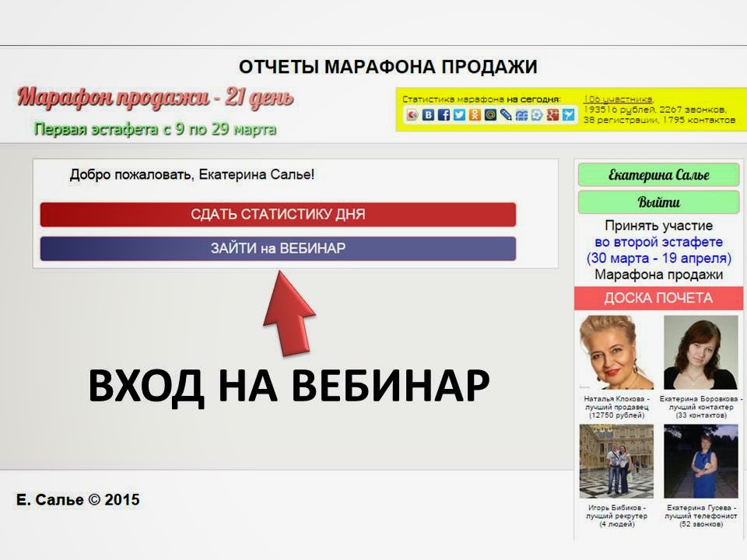Follow the во второй эстафете link
Image resolution: width=747 pixels, height=560 pixels.
pyautogui.click(x=658, y=242)
